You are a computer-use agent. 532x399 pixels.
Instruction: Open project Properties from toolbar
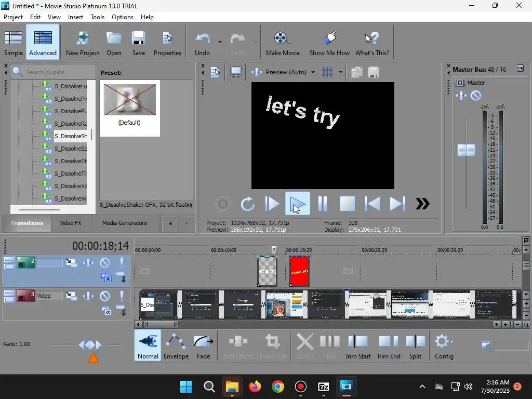167,43
